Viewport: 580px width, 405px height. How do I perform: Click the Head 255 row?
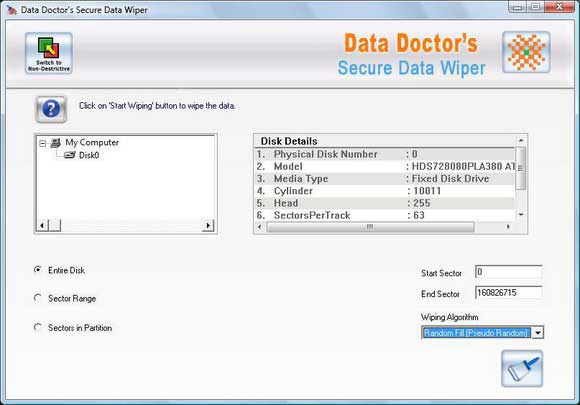coord(385,203)
